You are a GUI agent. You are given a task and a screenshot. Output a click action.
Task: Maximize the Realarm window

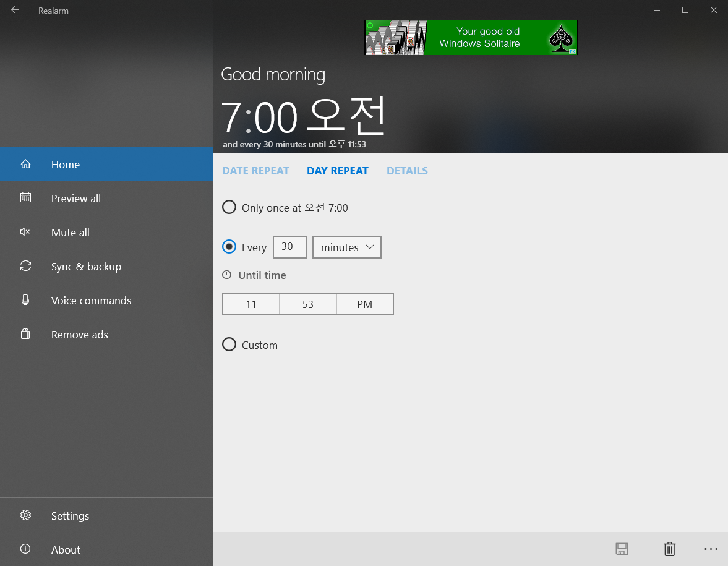[685, 10]
